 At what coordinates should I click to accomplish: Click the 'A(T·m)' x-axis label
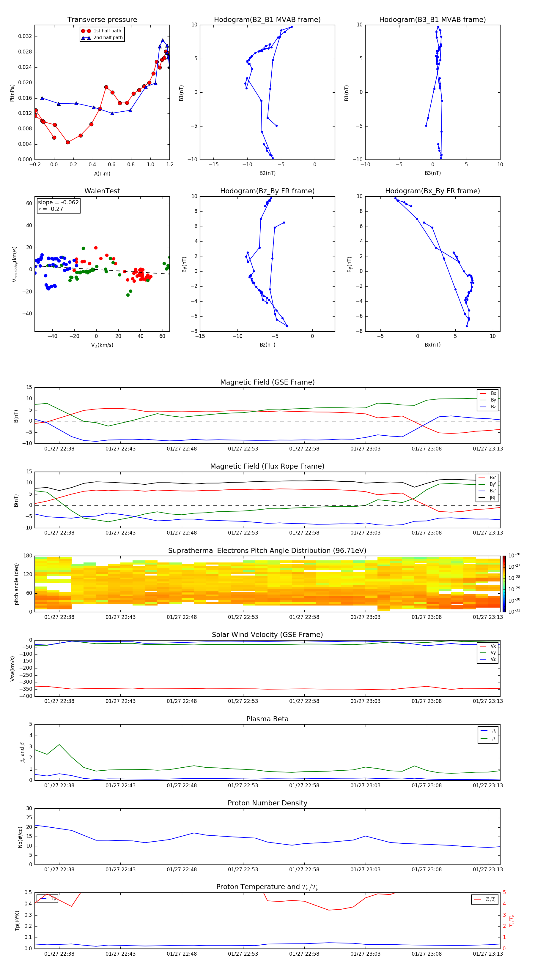(102, 173)
